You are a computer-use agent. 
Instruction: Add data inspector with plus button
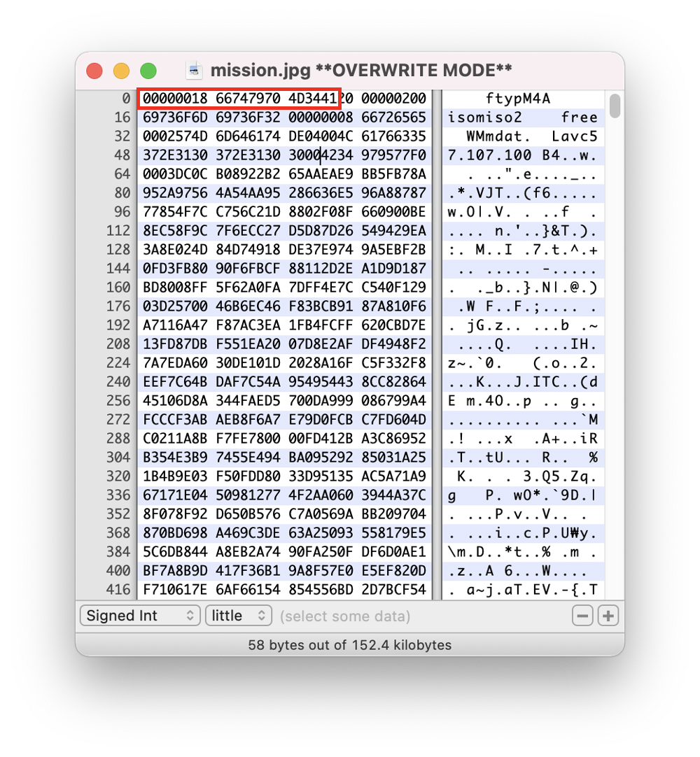pyautogui.click(x=608, y=616)
